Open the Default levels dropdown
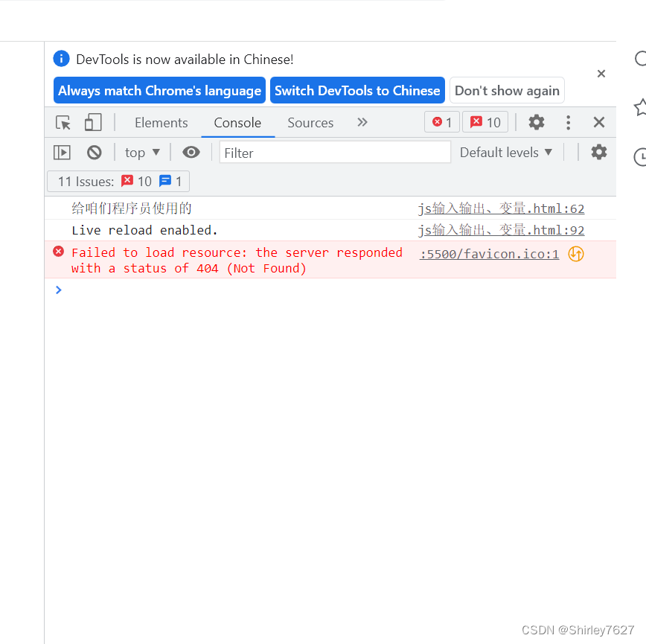Screen dimensions: 646x644 point(506,152)
